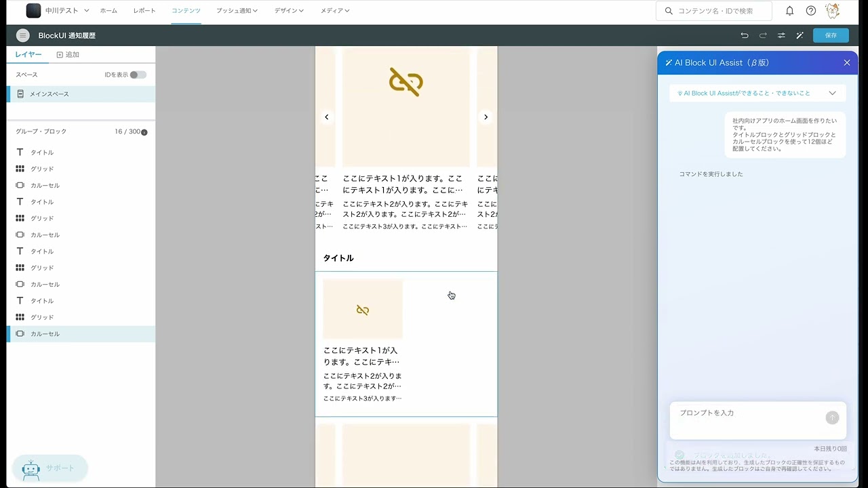The height and width of the screenshot is (488, 868).
Task: Click the 社内向けアプリ prompt message bubble
Action: tap(785, 135)
